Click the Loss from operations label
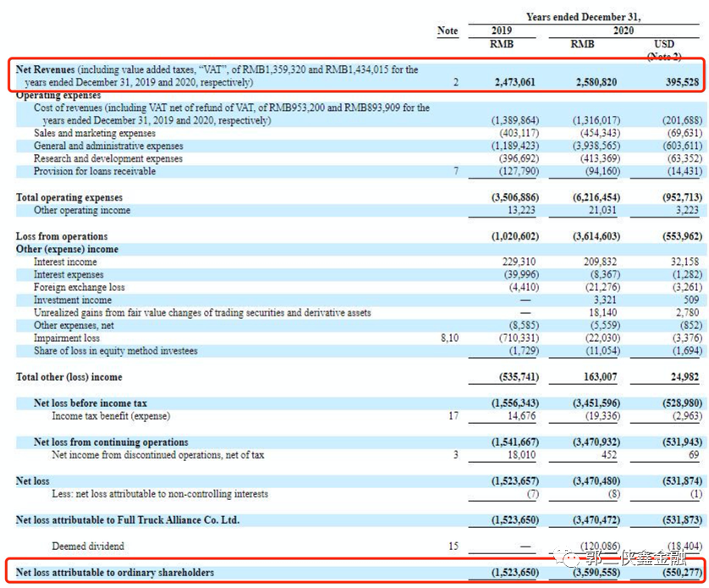Viewport: 709px width, 588px height. (62, 237)
